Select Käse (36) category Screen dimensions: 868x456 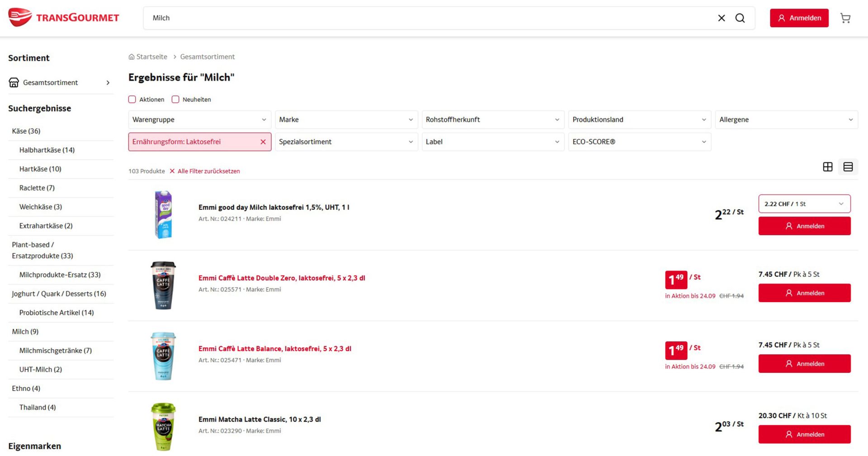coord(26,131)
